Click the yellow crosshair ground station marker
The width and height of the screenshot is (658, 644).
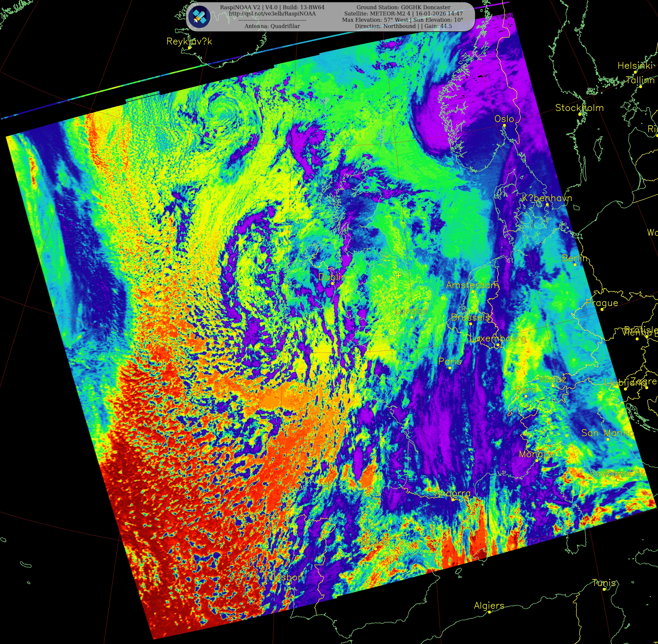tap(398, 276)
